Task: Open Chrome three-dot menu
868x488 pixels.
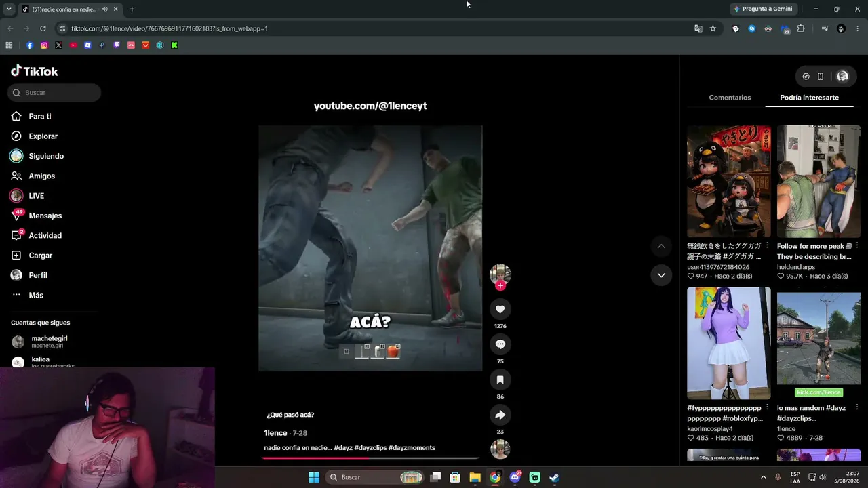Action: click(x=857, y=28)
